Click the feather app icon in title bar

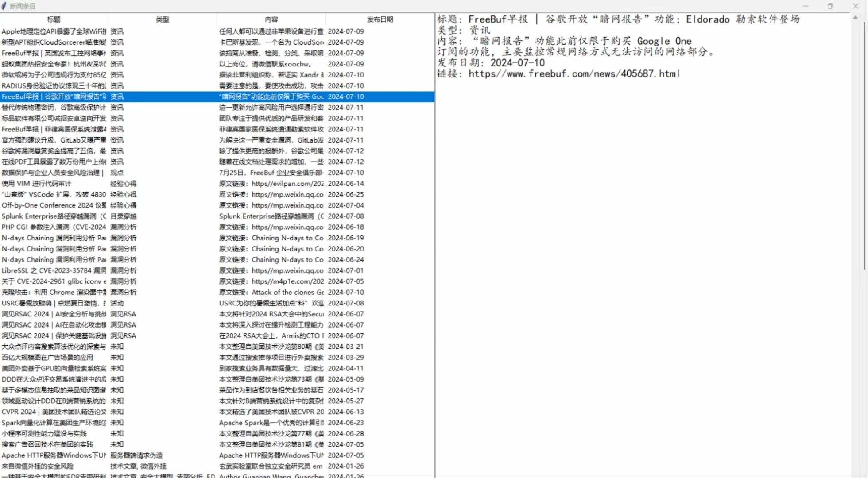4,6
